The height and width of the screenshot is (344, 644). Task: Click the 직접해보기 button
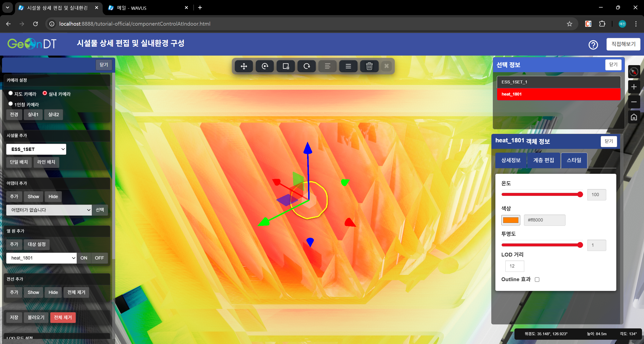623,44
